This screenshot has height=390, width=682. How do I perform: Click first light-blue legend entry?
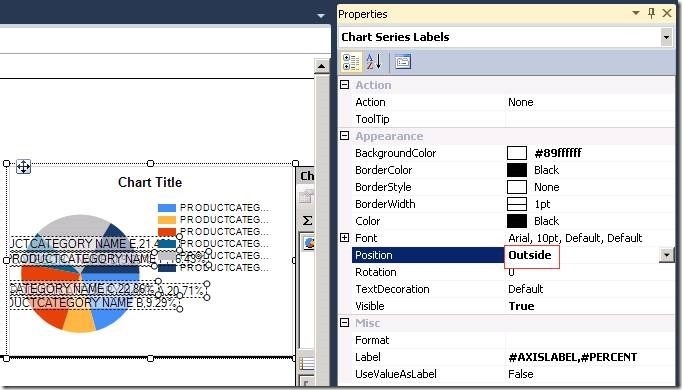[x=214, y=207]
